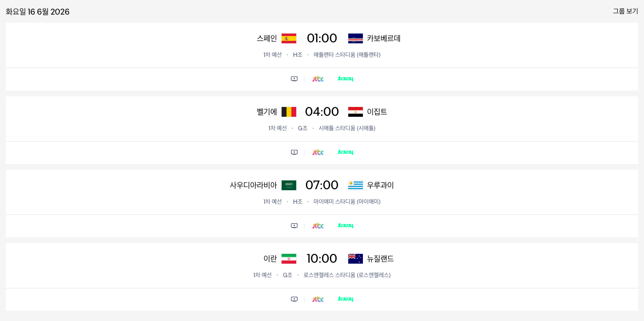This screenshot has height=321, width=644.
Task: Click video icon under Saudi Arabia match
Action: 294,226
